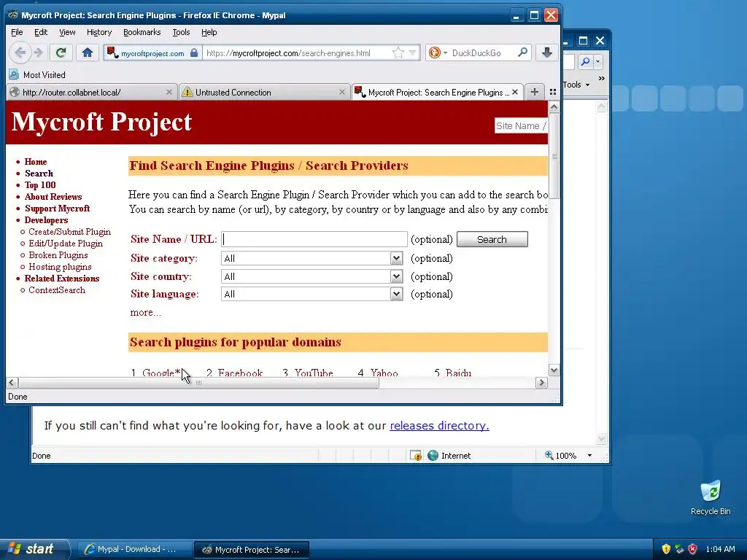Switch to the Untrusted Connection tab
Image resolution: width=747 pixels, height=560 pixels.
[x=264, y=93]
